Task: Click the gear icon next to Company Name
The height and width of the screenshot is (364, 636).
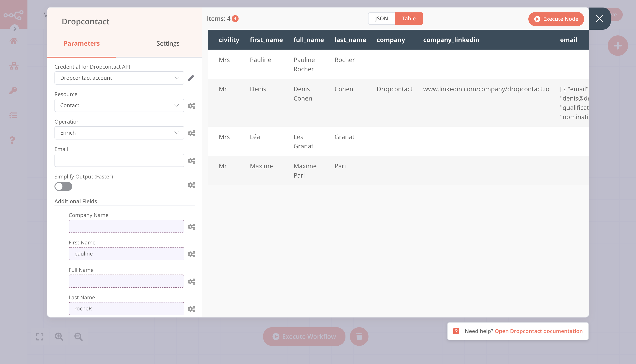Action: click(x=191, y=226)
